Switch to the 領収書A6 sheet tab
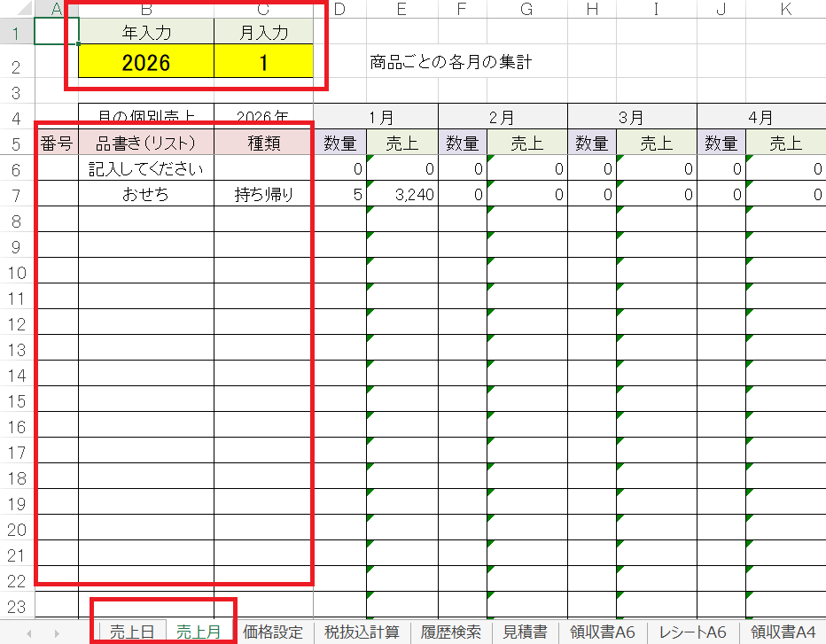 pyautogui.click(x=603, y=632)
